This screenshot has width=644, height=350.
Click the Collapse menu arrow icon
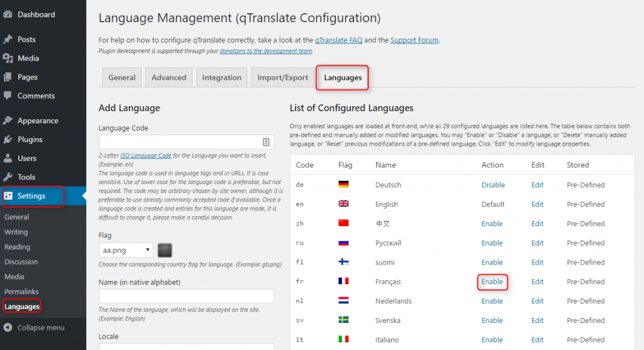point(8,327)
